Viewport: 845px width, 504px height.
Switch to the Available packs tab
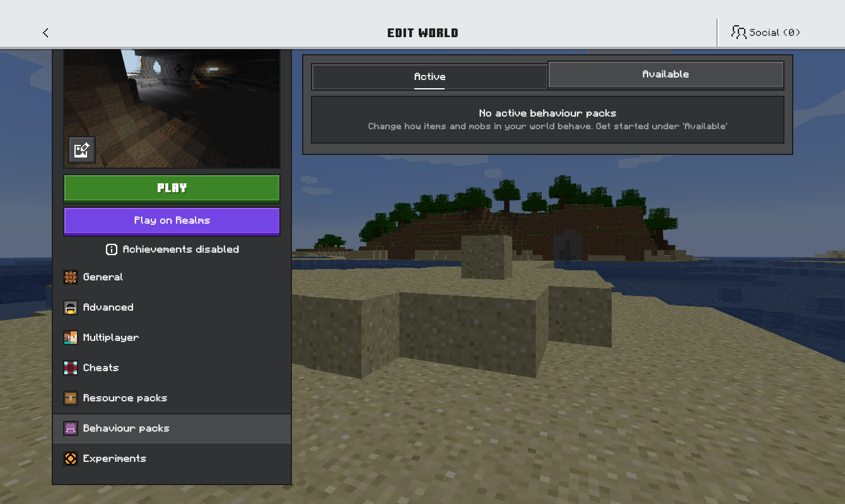(666, 74)
